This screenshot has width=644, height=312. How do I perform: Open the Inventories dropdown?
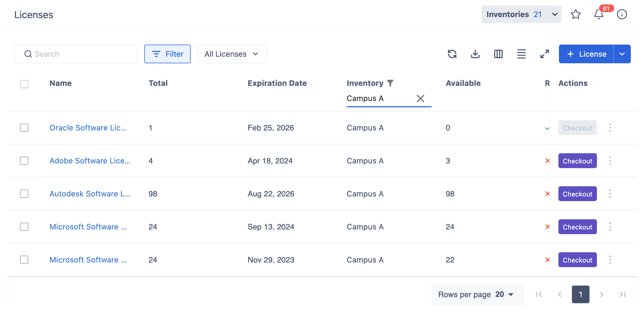[x=521, y=14]
